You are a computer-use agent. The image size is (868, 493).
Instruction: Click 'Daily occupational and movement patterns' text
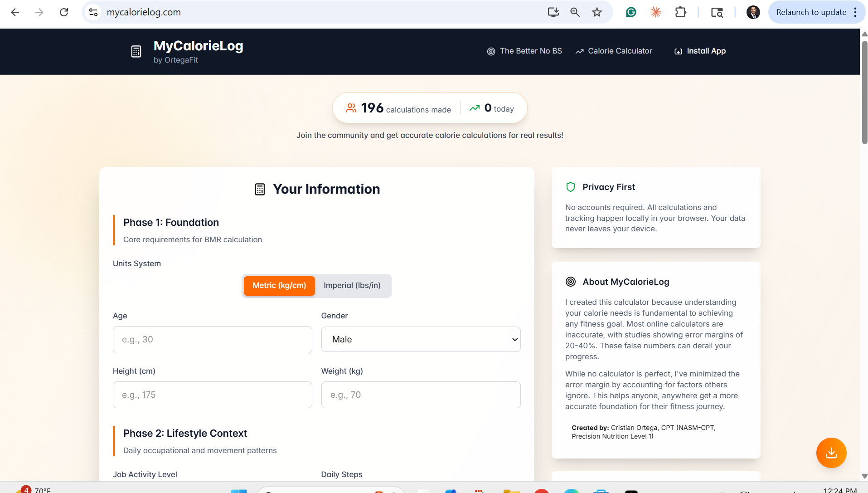[200, 450]
